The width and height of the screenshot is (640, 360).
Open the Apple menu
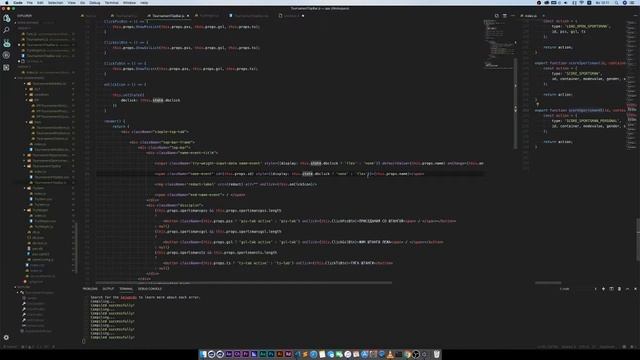coord(7,2)
